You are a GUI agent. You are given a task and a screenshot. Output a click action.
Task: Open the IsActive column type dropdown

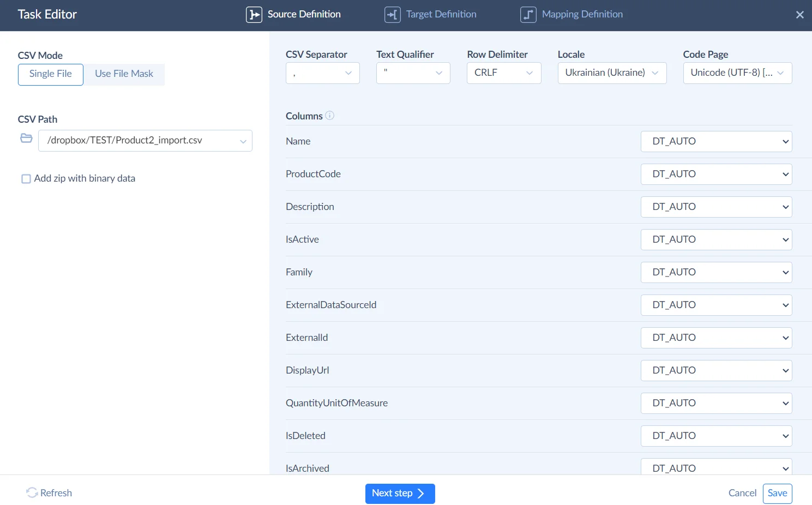click(x=716, y=239)
